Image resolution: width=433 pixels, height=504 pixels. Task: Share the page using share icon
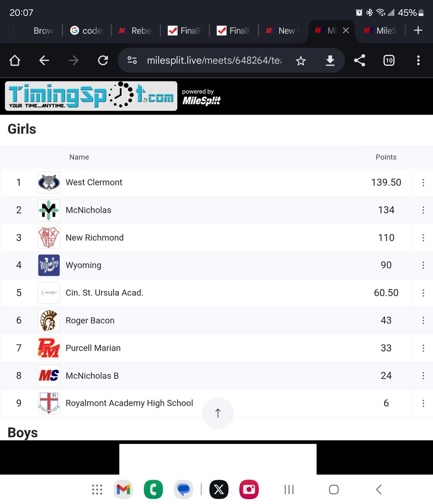pos(360,61)
